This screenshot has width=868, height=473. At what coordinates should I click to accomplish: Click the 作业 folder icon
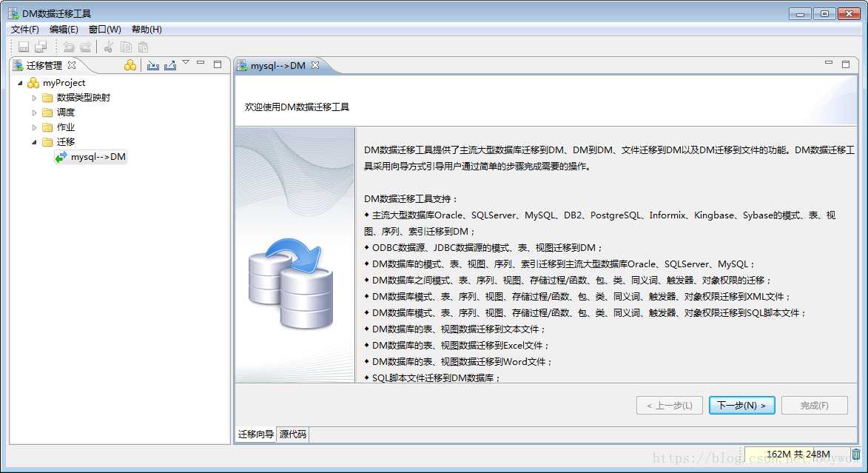pos(47,127)
